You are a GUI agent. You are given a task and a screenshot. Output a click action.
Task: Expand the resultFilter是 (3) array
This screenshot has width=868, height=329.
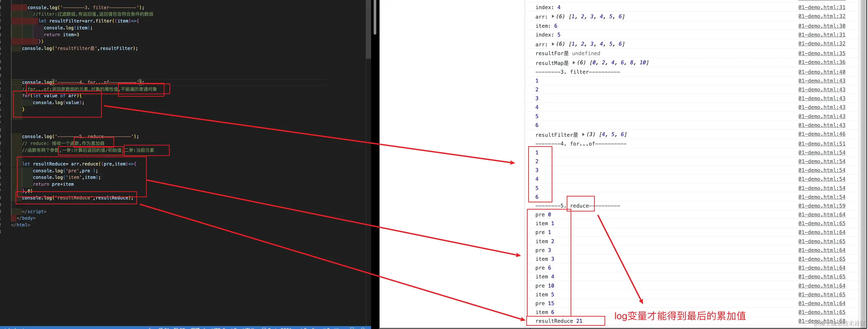(583, 134)
